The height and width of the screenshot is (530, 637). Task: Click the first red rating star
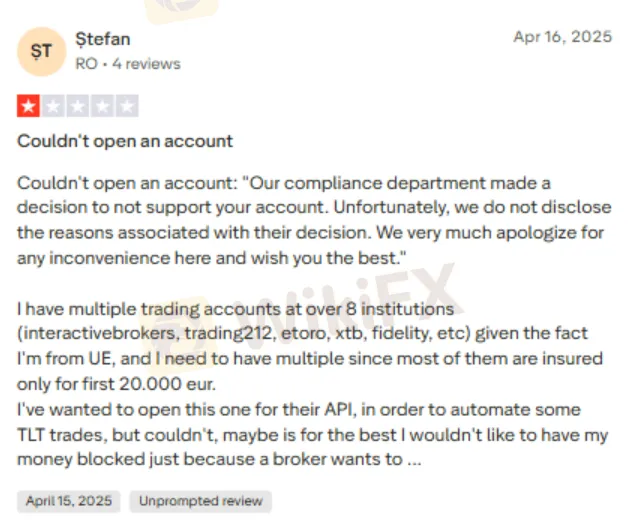point(28,106)
